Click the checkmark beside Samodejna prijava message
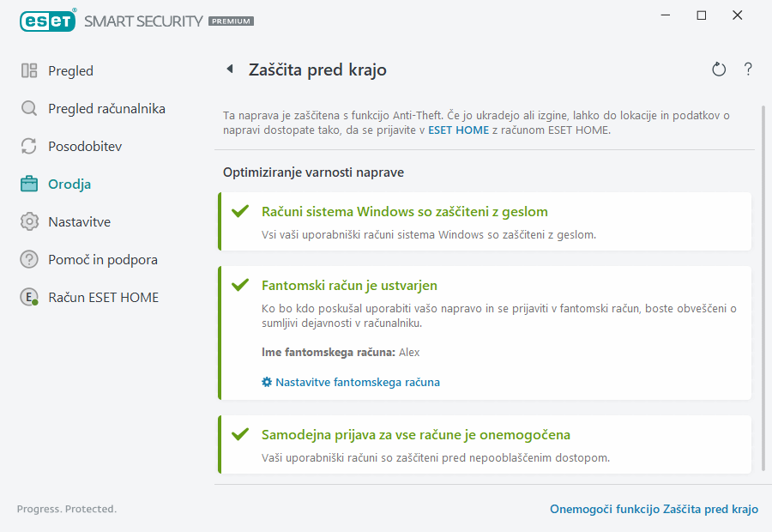The width and height of the screenshot is (772, 532). pyautogui.click(x=241, y=433)
